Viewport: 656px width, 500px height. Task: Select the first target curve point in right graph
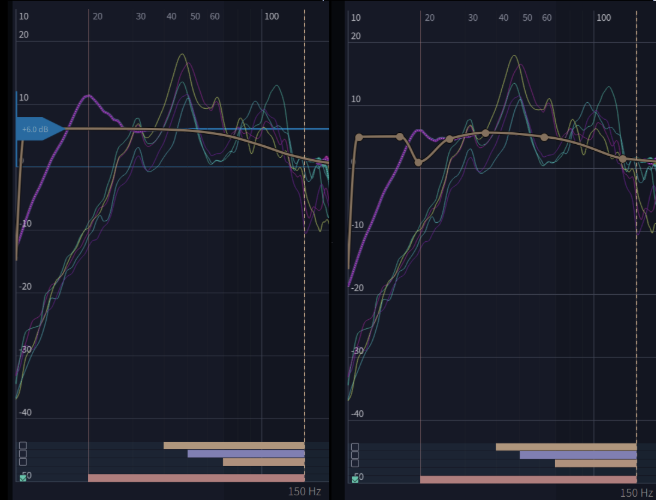(359, 137)
